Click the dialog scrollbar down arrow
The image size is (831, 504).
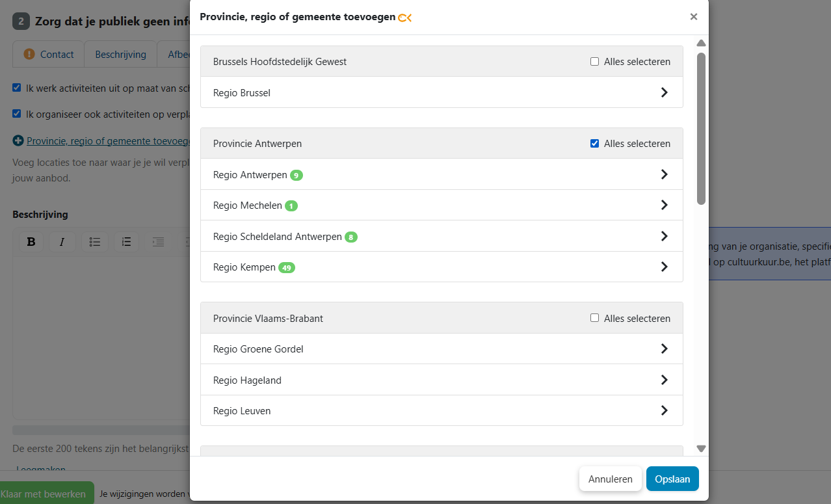coord(701,449)
